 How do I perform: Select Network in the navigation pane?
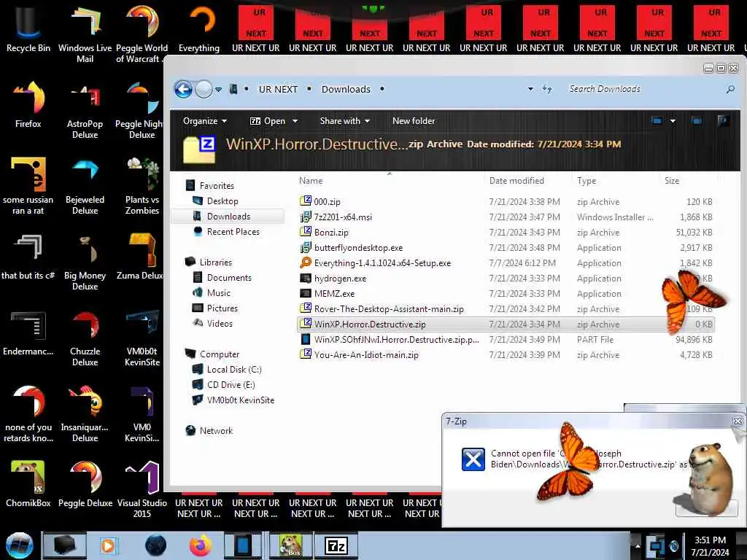(x=216, y=430)
